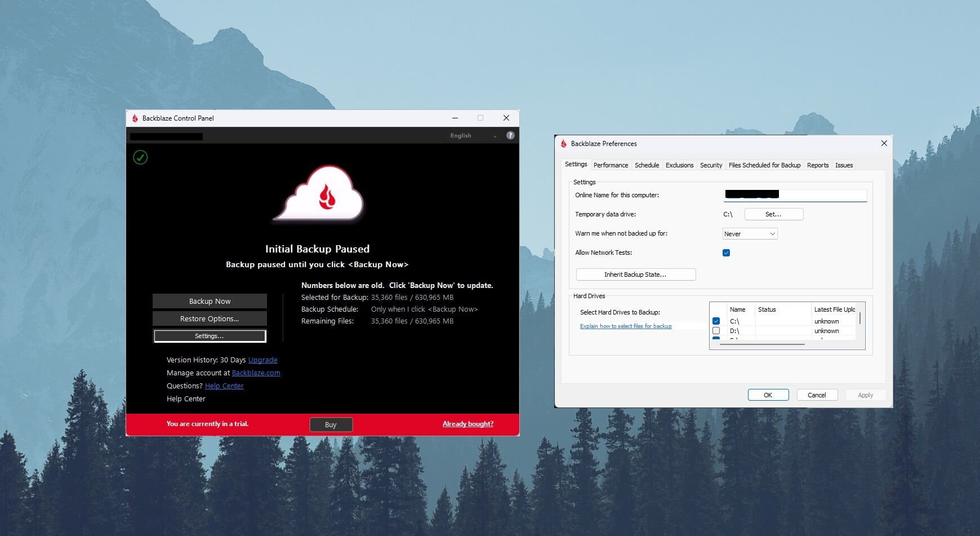Click the Backblaze flame icon in Control Panel title bar

click(x=135, y=118)
